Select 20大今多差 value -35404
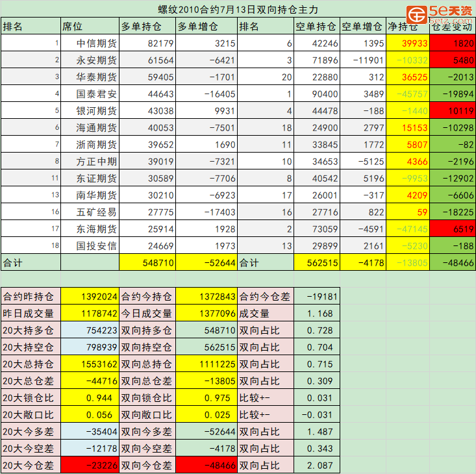This screenshot has width=476, height=474. pos(90,431)
